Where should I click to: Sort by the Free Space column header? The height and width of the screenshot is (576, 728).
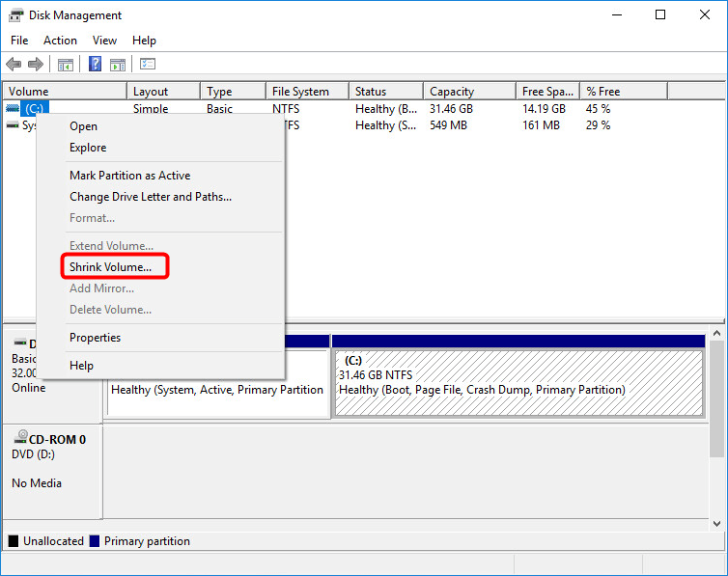pyautogui.click(x=548, y=92)
